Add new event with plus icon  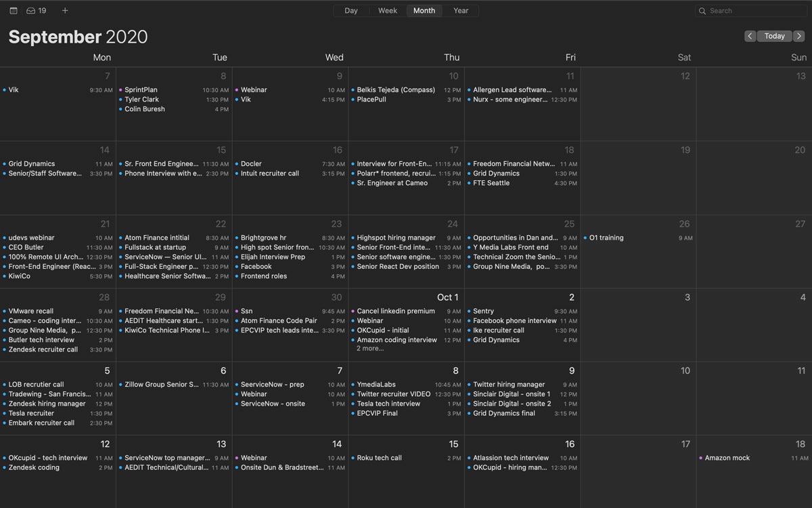(x=65, y=11)
